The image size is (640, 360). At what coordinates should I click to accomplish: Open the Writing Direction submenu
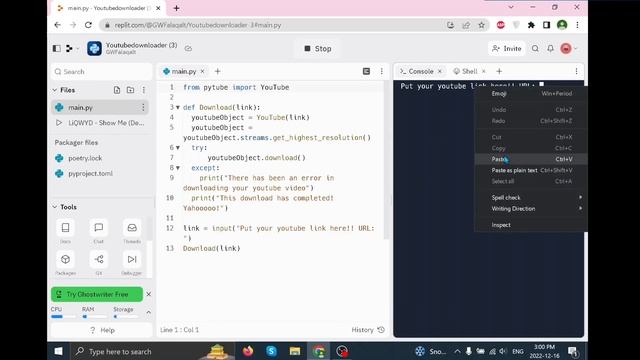[531, 209]
